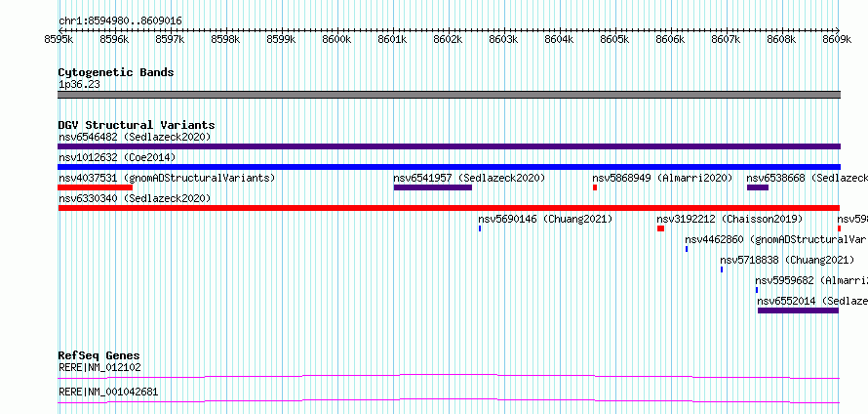Click the nsv6330340 long red bar
The height and width of the screenshot is (414, 868).
tap(449, 208)
